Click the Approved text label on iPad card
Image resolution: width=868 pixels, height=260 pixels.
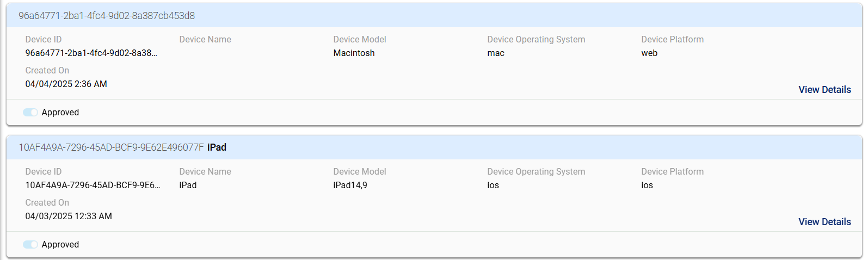point(60,244)
